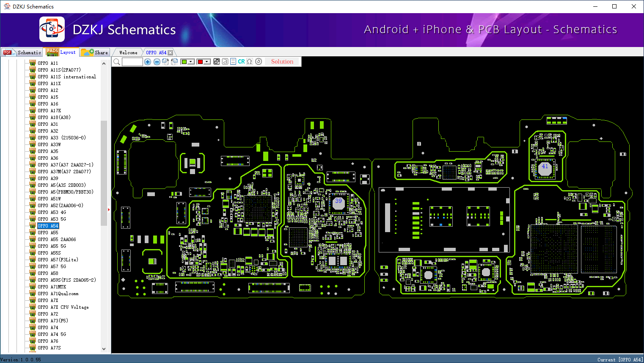
Task: Click the PADS icon beside OPPO A16
Action: (33, 104)
